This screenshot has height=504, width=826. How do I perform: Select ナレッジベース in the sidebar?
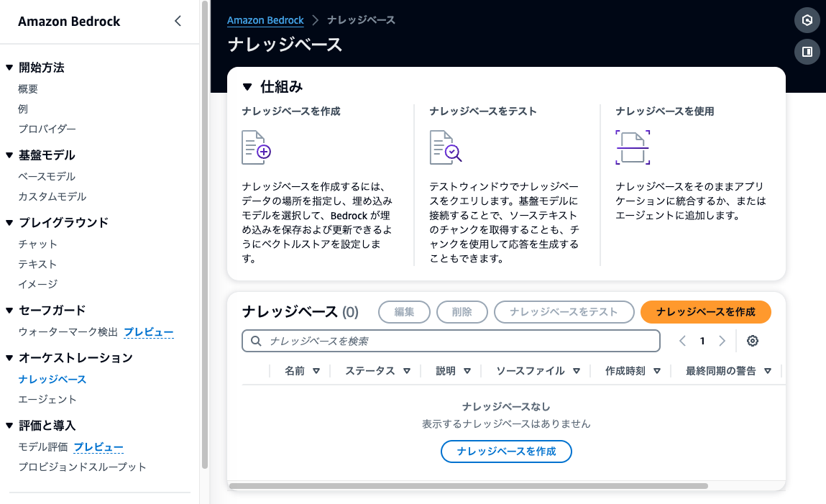(x=52, y=379)
